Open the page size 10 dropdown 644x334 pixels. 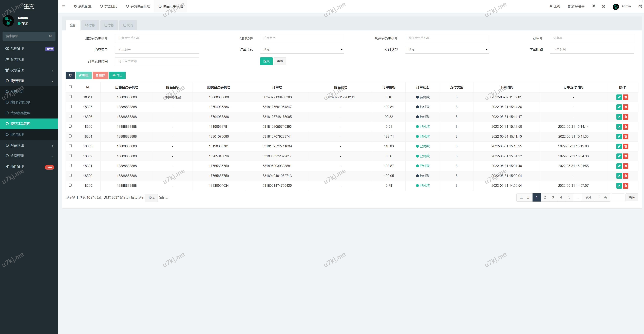point(151,198)
